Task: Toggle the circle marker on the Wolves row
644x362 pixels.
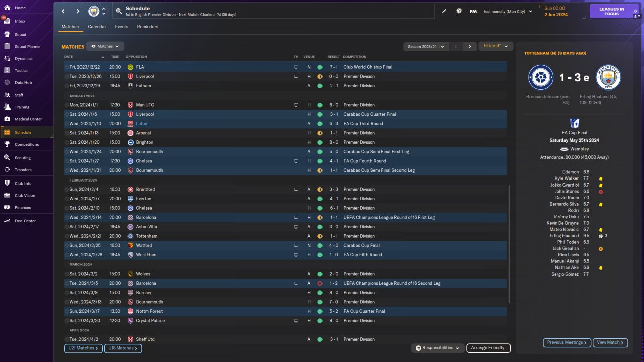Action: click(67, 274)
